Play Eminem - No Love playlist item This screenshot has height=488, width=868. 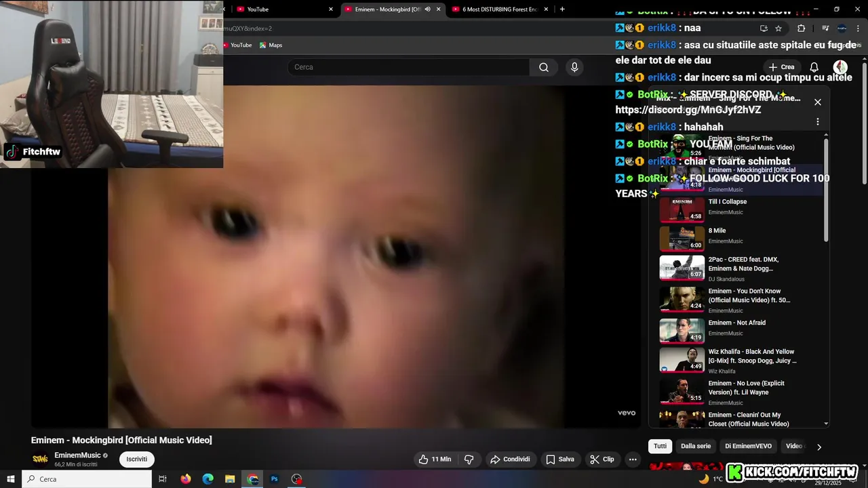click(x=741, y=392)
